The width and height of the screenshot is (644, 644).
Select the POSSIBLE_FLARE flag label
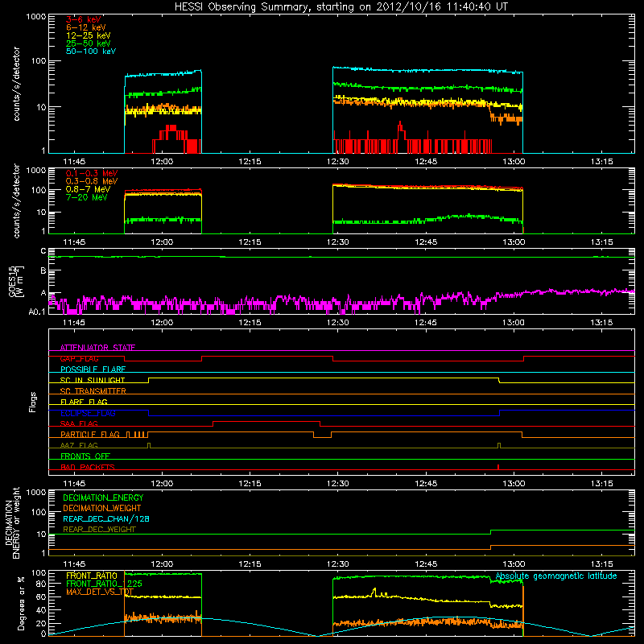click(x=93, y=369)
